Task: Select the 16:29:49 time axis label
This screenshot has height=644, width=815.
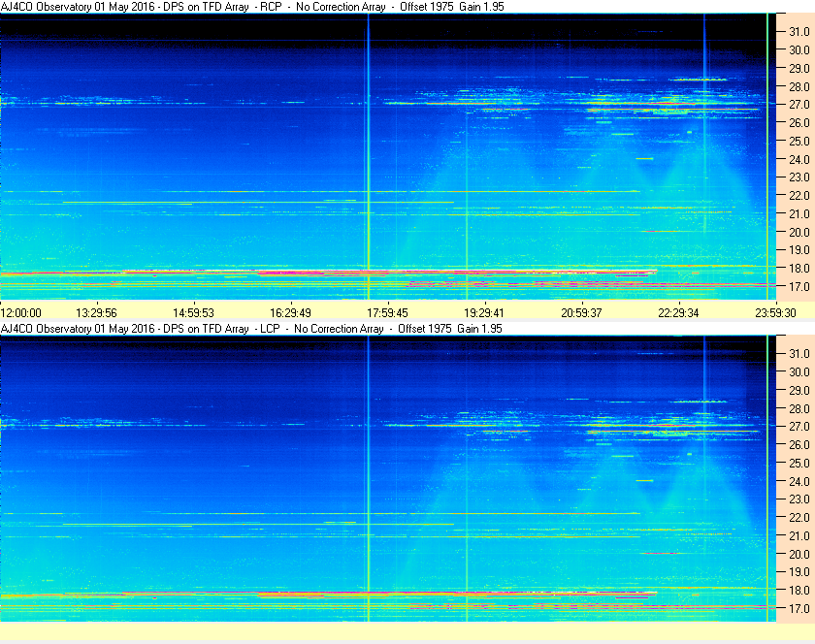Action: [290, 313]
